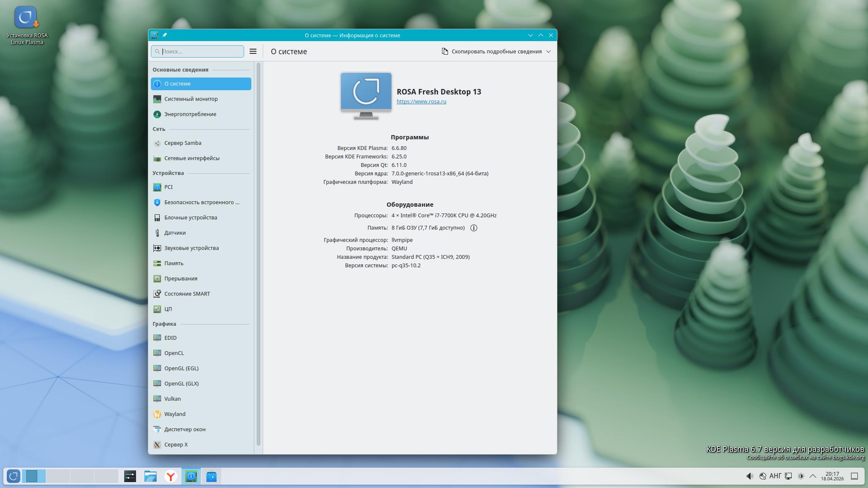Select О системе in the sidebar
This screenshot has width=868, height=488.
(x=201, y=83)
